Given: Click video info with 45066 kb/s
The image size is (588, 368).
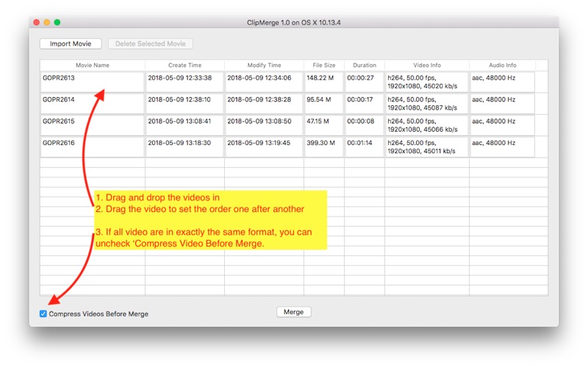Looking at the screenshot, I should click(427, 125).
